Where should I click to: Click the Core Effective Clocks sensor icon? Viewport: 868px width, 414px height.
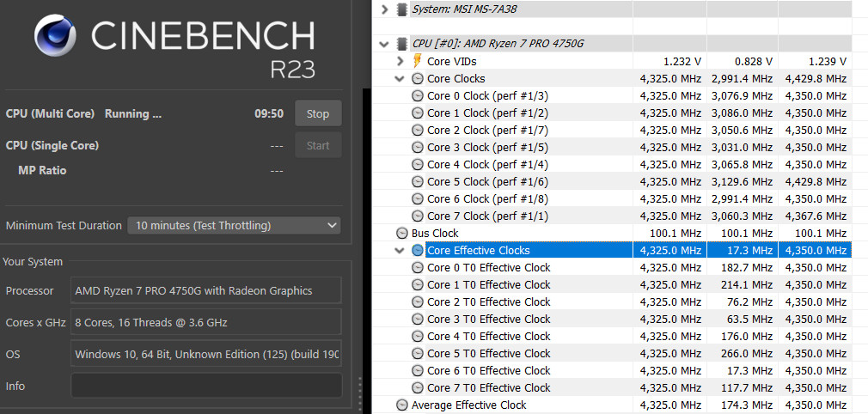[x=418, y=250]
